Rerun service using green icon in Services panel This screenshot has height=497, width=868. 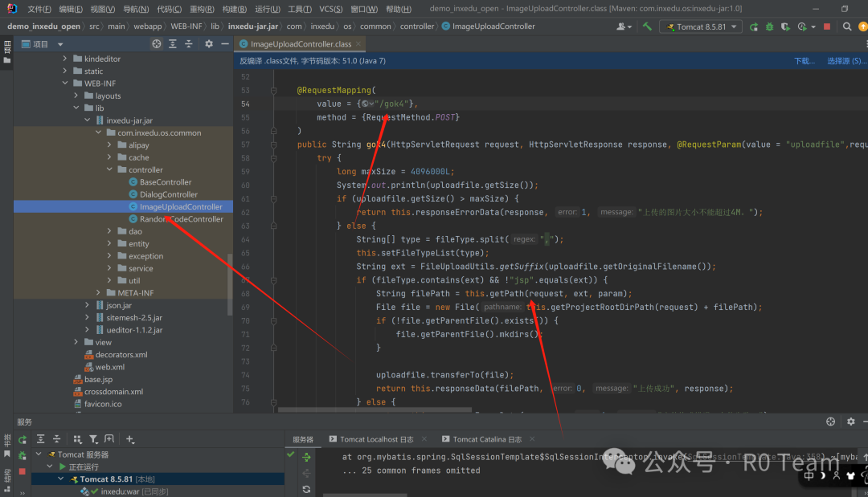[23, 439]
